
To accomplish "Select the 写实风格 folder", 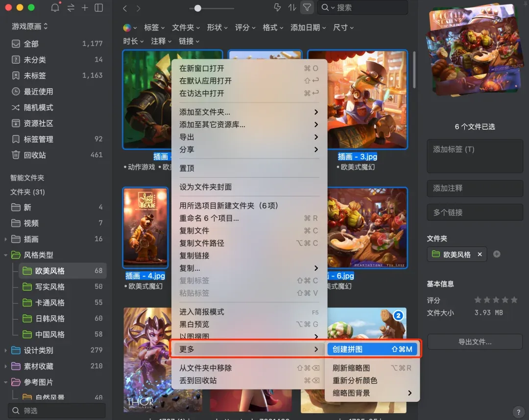I will [62, 287].
